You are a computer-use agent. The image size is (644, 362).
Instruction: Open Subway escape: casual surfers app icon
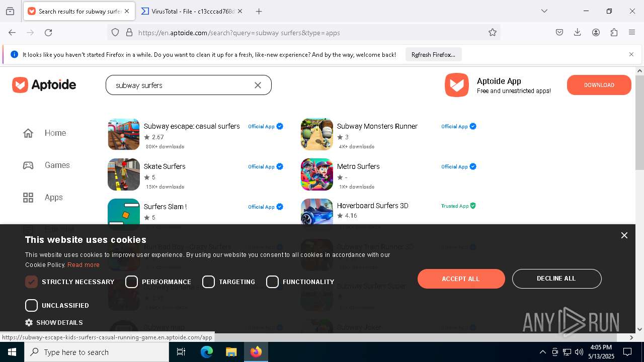[124, 134]
